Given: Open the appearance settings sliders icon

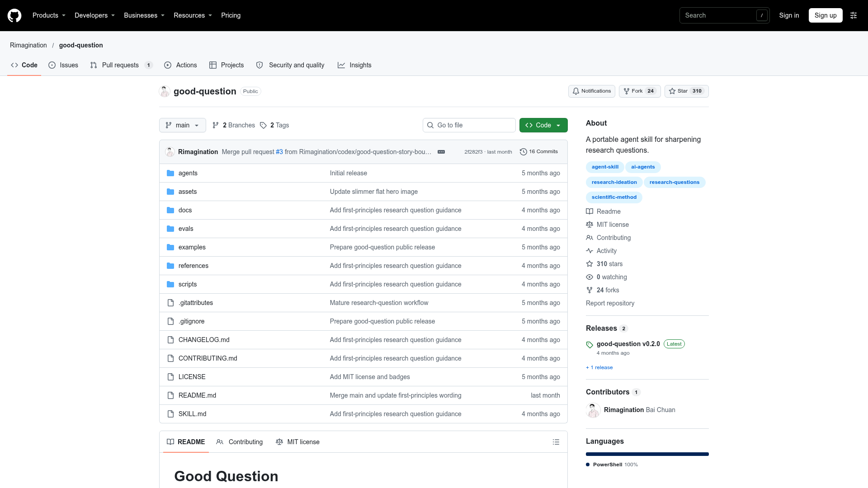Looking at the screenshot, I should click(x=854, y=15).
